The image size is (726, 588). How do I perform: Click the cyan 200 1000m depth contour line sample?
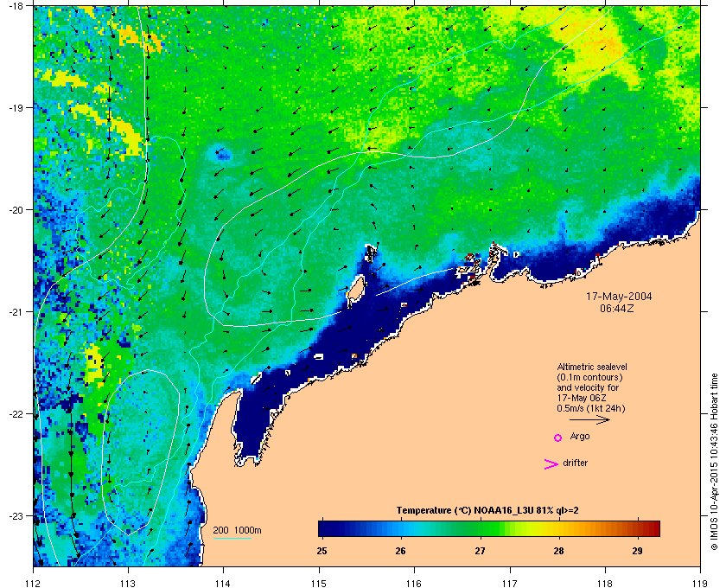click(x=232, y=538)
